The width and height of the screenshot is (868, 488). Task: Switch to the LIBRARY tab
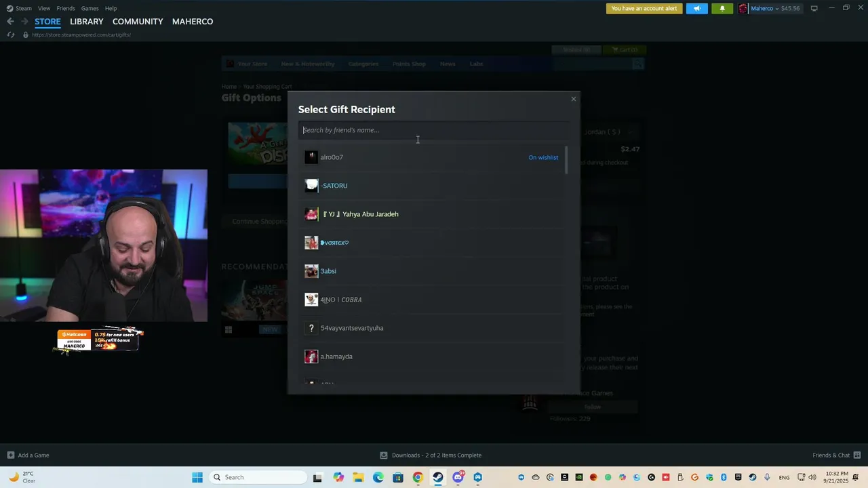coord(87,22)
